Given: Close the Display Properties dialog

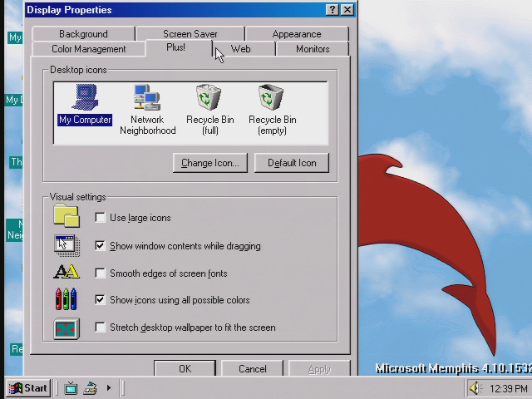Looking at the screenshot, I should [347, 10].
